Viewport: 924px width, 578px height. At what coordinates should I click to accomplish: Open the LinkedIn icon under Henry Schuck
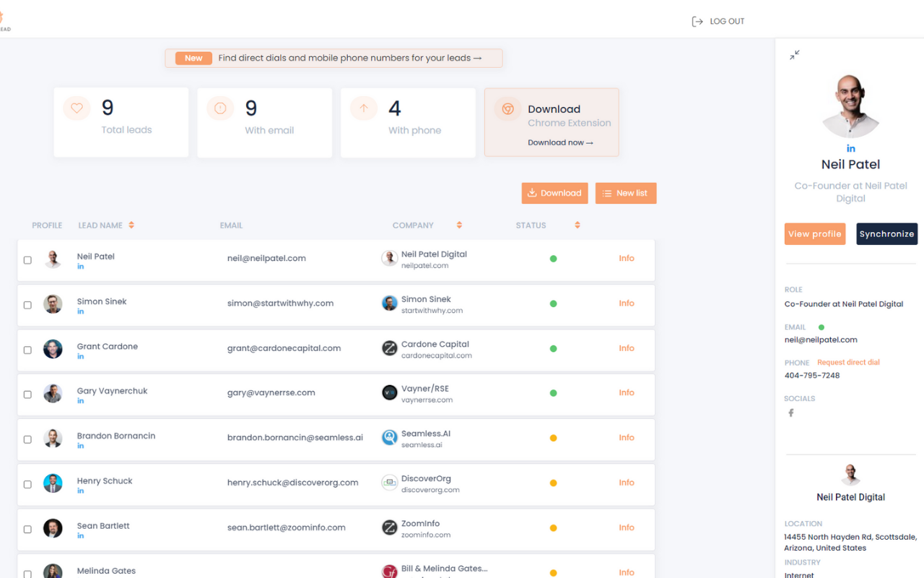(81, 491)
